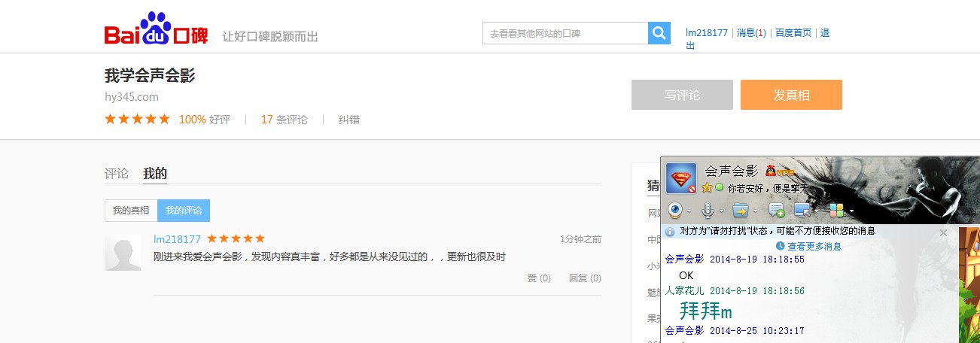Start a voice call with the microphone icon

(708, 210)
